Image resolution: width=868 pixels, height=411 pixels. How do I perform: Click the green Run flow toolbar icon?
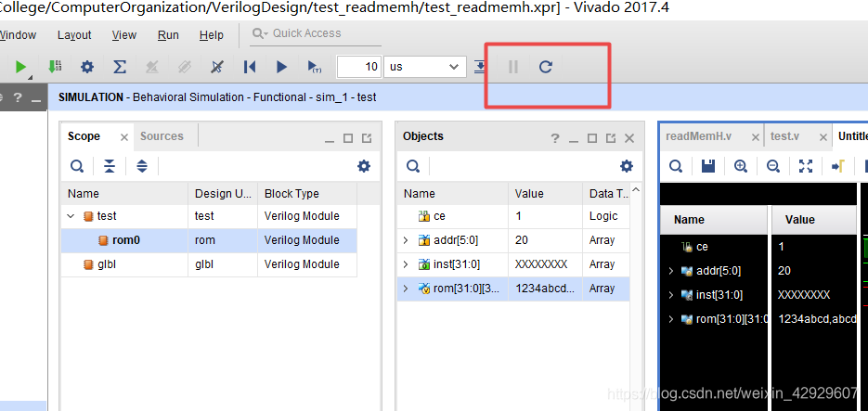point(21,68)
